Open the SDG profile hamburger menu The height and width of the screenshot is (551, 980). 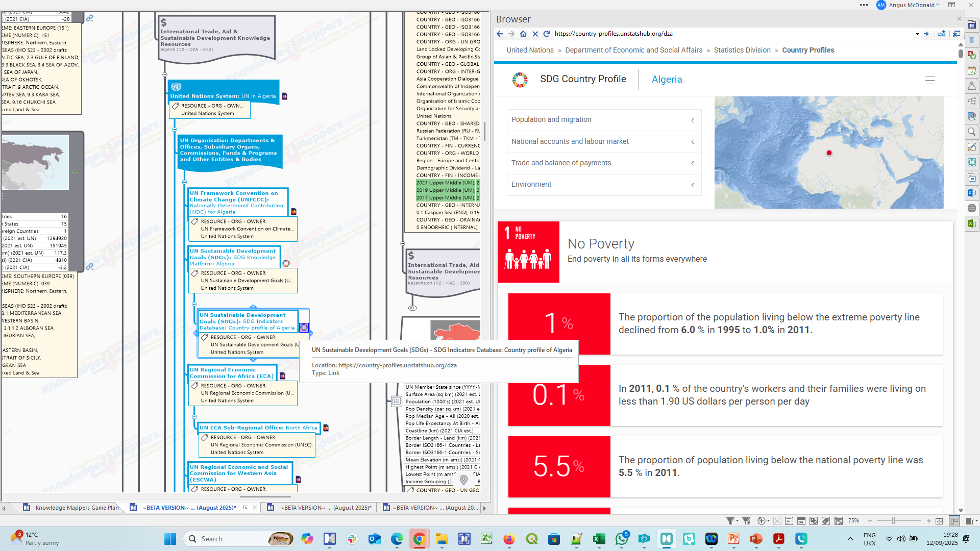(929, 80)
